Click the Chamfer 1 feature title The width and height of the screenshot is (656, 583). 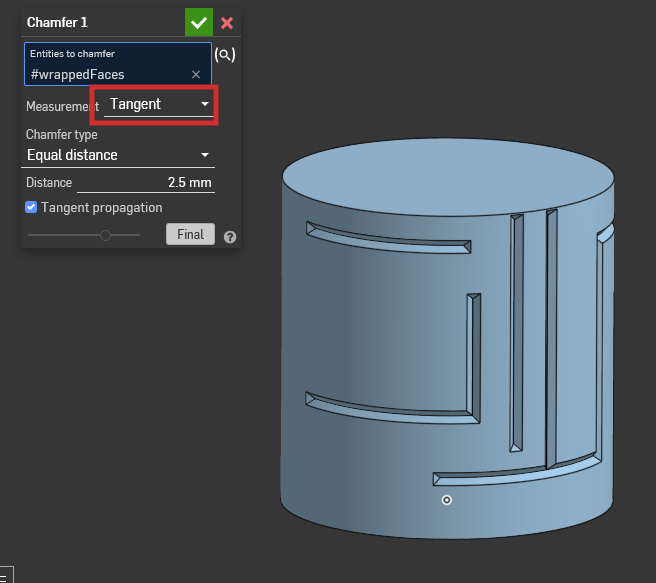click(x=57, y=22)
